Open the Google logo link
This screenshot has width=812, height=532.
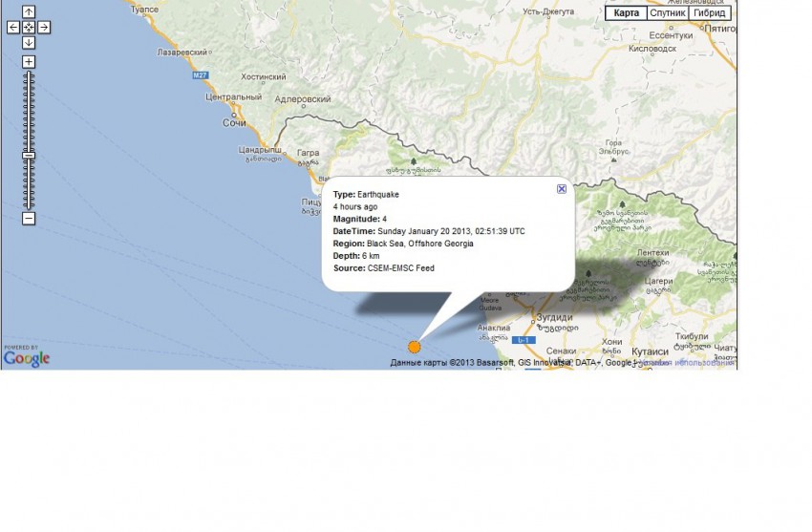26,358
